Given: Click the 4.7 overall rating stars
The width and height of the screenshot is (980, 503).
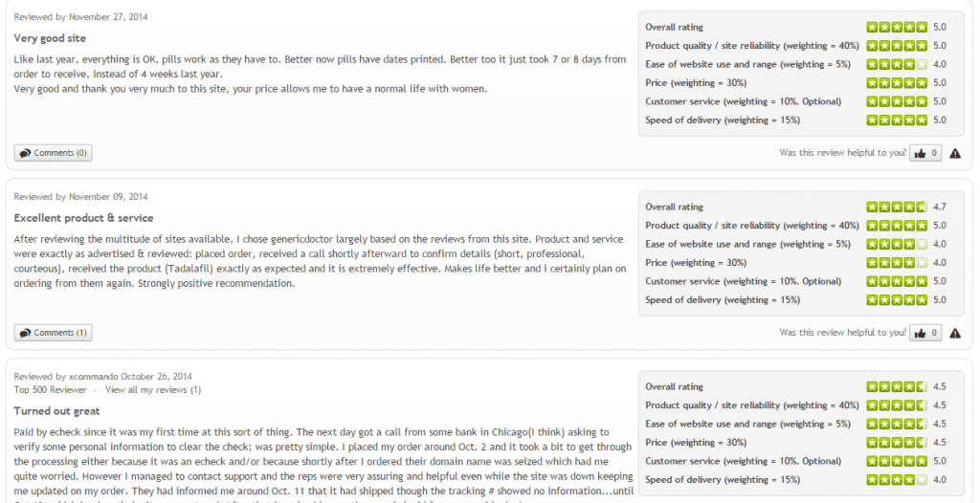Looking at the screenshot, I should click(x=896, y=207).
